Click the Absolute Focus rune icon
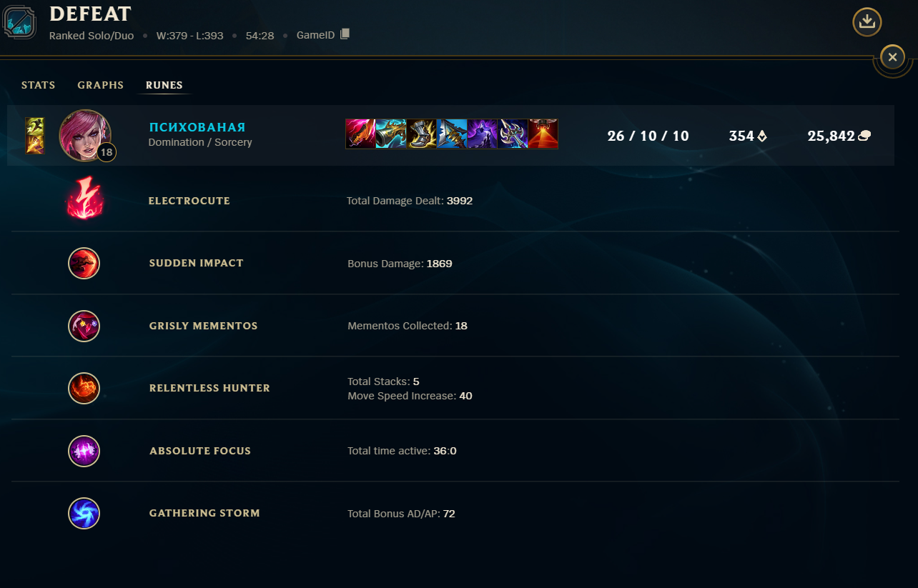This screenshot has width=918, height=588. click(x=84, y=451)
